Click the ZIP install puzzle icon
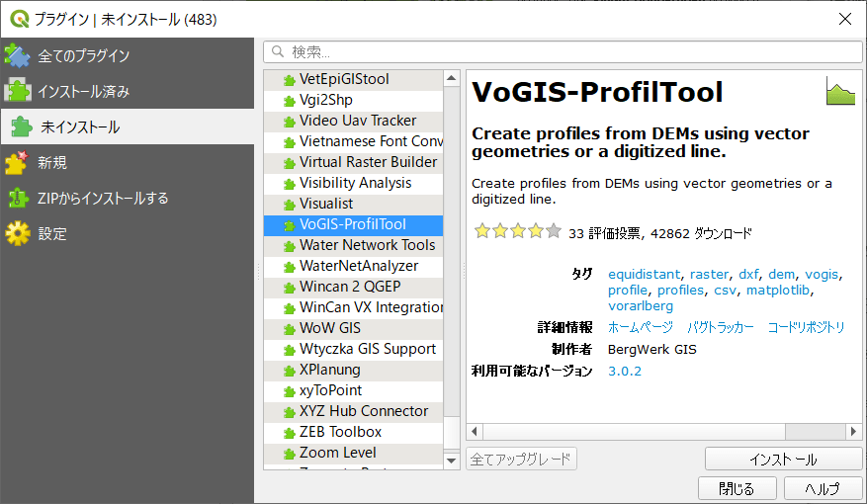Screen dimensions: 867x504 click(x=18, y=198)
